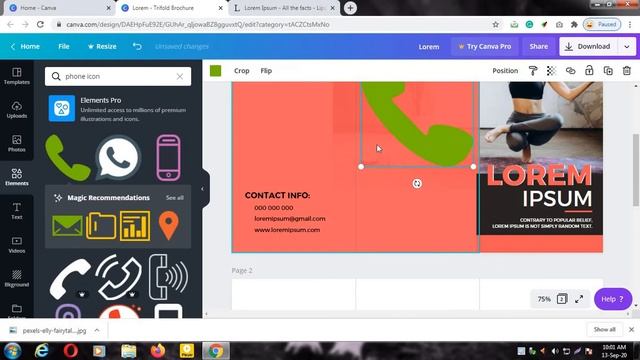Viewport: 640px width, 360px height.
Task: Download the design
Action: (x=588, y=47)
